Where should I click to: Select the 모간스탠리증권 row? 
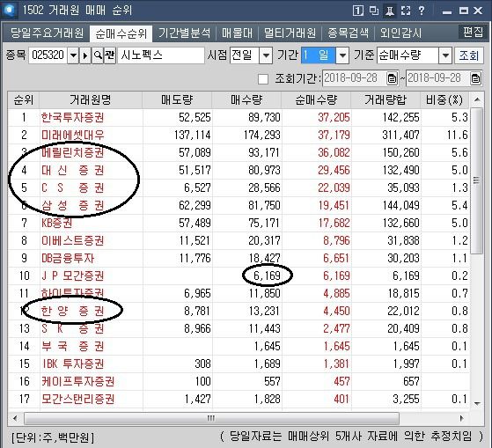pyautogui.click(x=239, y=399)
